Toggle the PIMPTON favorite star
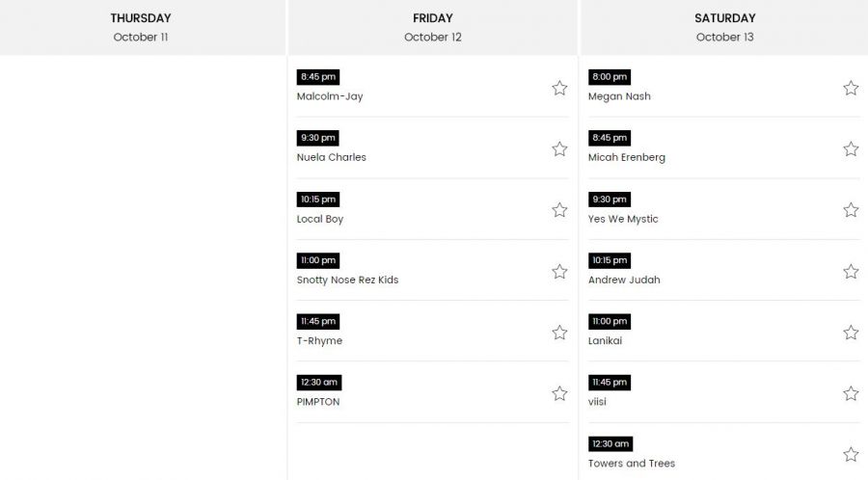The height and width of the screenshot is (480, 868). 559,393
